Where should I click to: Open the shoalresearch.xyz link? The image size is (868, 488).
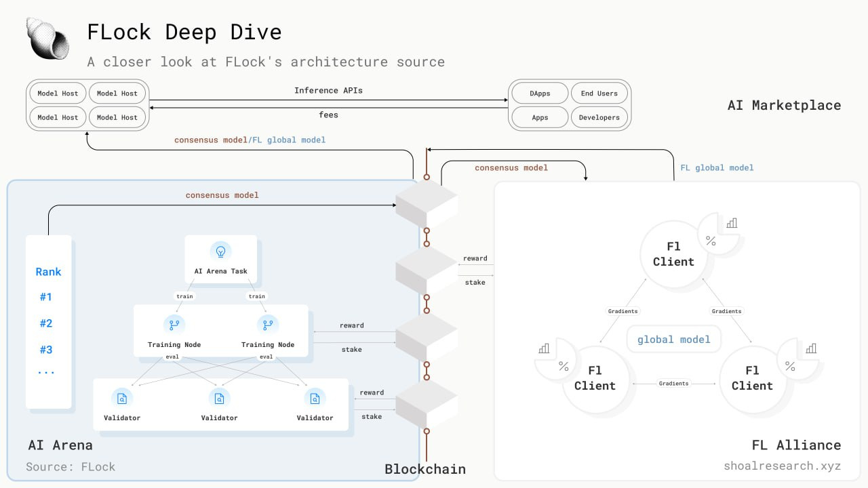[x=782, y=466]
